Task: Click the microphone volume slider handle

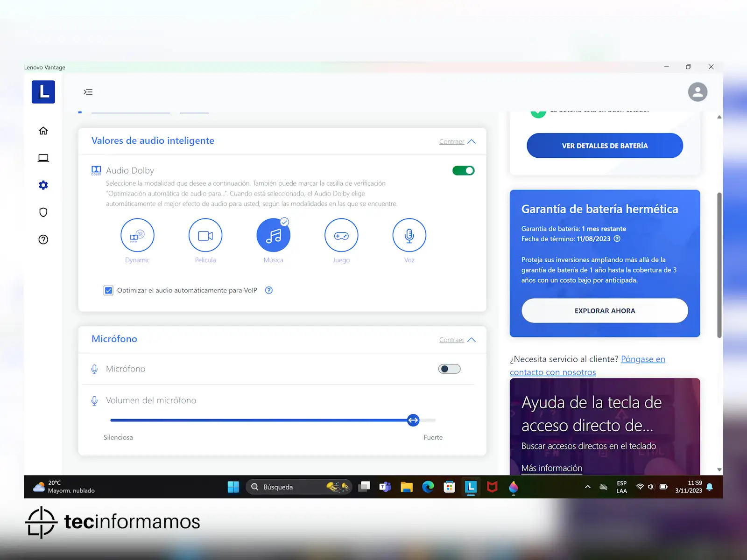Action: point(413,420)
